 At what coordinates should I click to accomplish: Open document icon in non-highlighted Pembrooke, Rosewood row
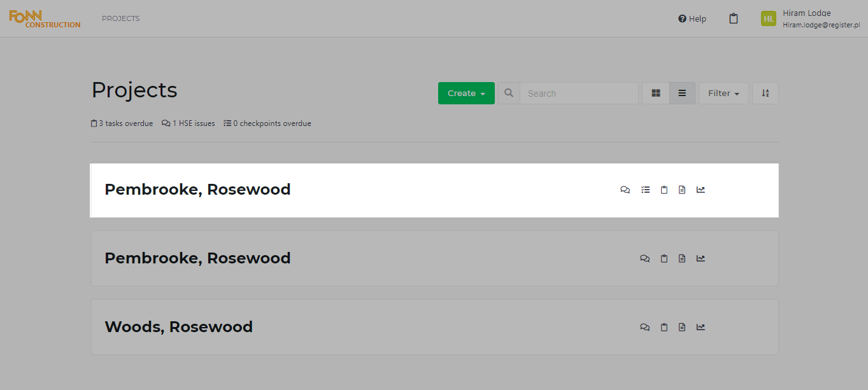[682, 258]
